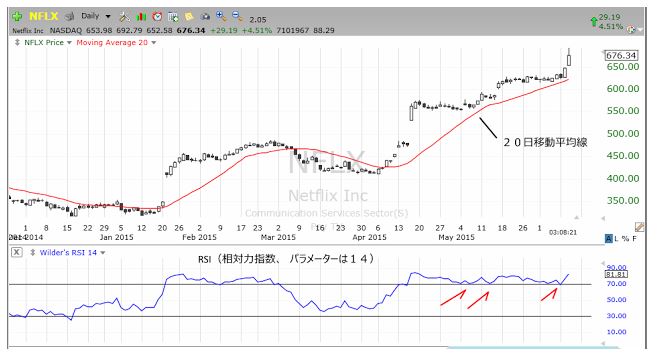Open the Moving Average 20 dropdown
The width and height of the screenshot is (659, 361).
[x=153, y=43]
